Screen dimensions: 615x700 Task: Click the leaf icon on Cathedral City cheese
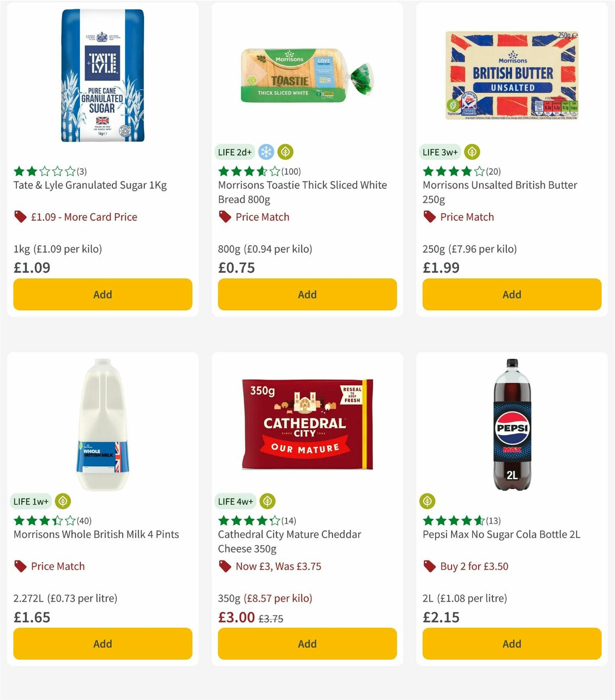(267, 501)
